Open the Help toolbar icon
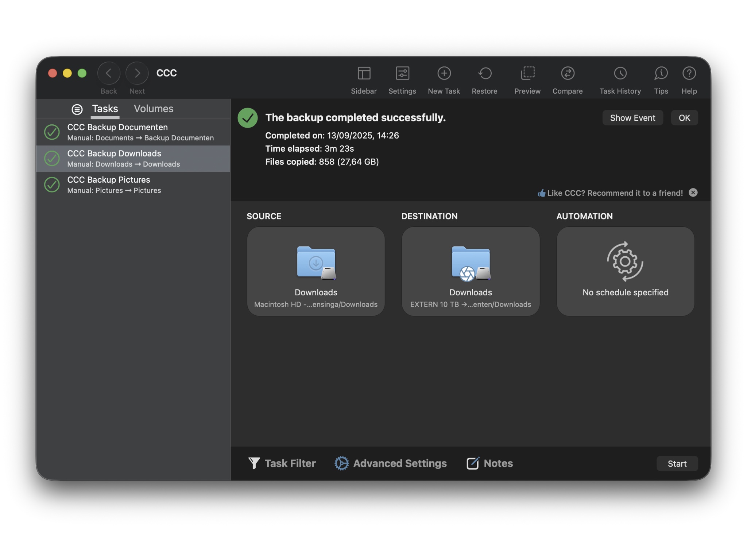The height and width of the screenshot is (560, 747). pos(689,73)
